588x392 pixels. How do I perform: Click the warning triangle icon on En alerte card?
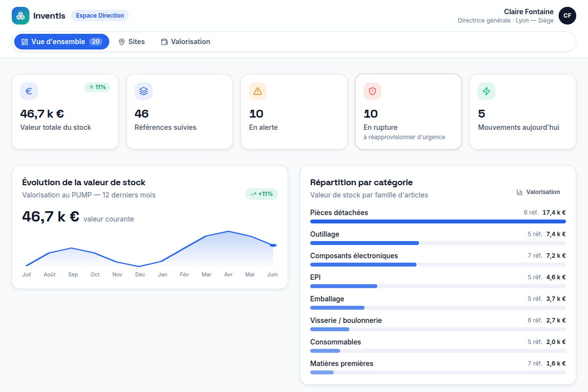point(258,91)
